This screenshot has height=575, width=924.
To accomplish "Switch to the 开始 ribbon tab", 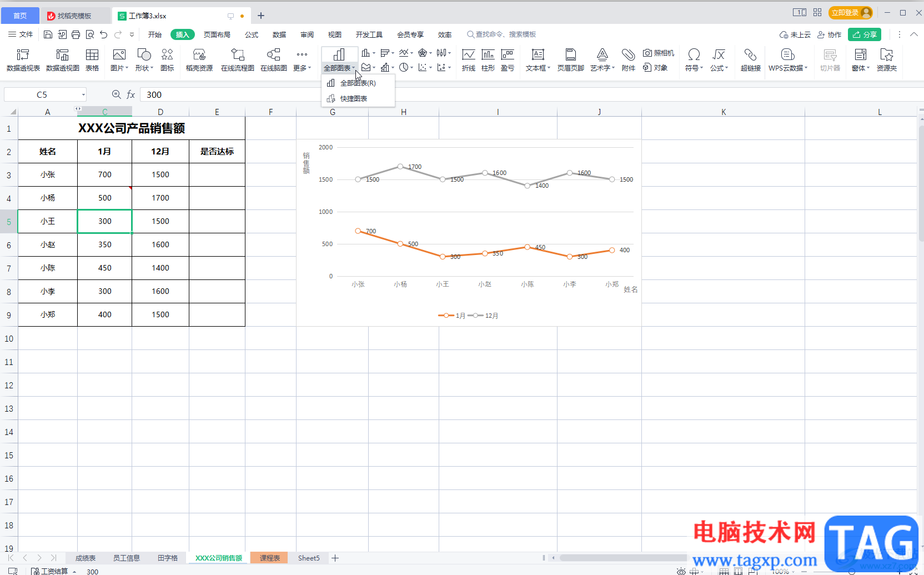I will click(x=155, y=34).
